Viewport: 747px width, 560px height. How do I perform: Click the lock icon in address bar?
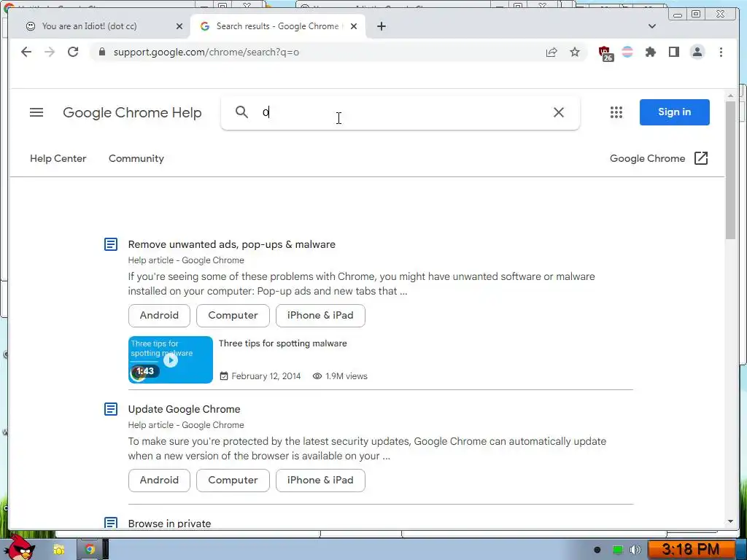pos(101,52)
